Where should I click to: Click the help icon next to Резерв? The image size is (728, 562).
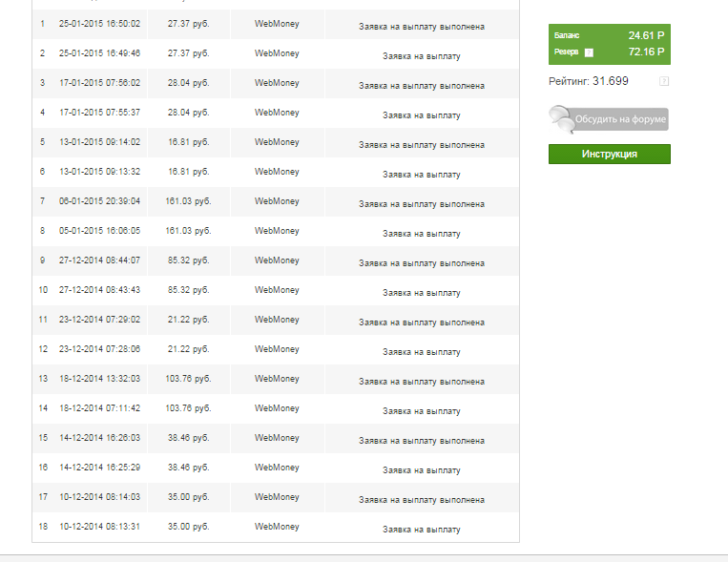589,52
